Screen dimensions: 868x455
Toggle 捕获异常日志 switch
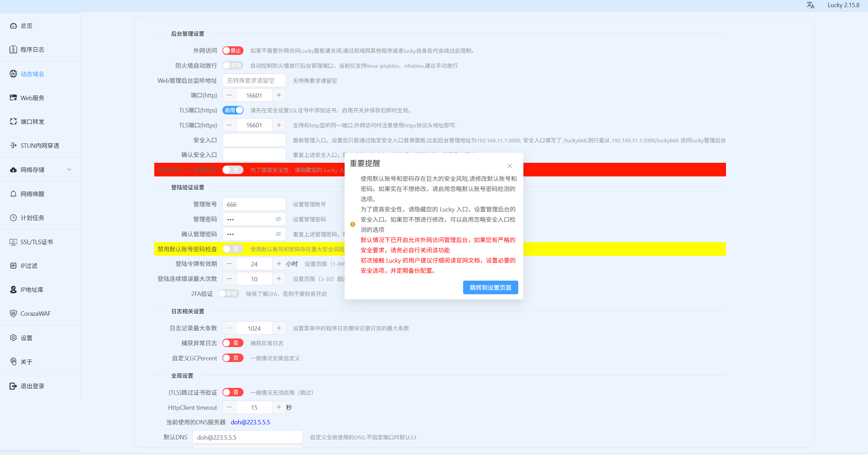[233, 343]
